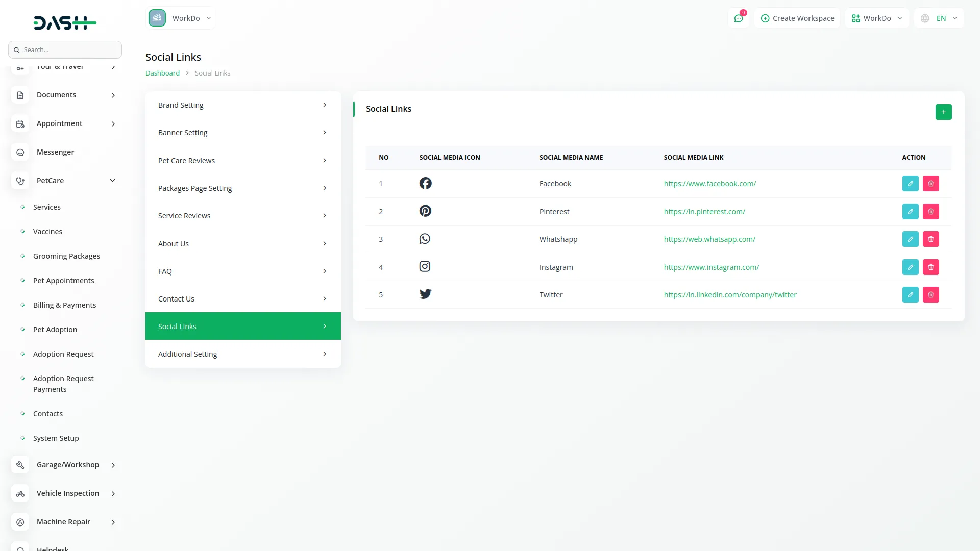Edit the Whatshapp social link entry
Screen dimensions: 980x551
click(x=910, y=239)
